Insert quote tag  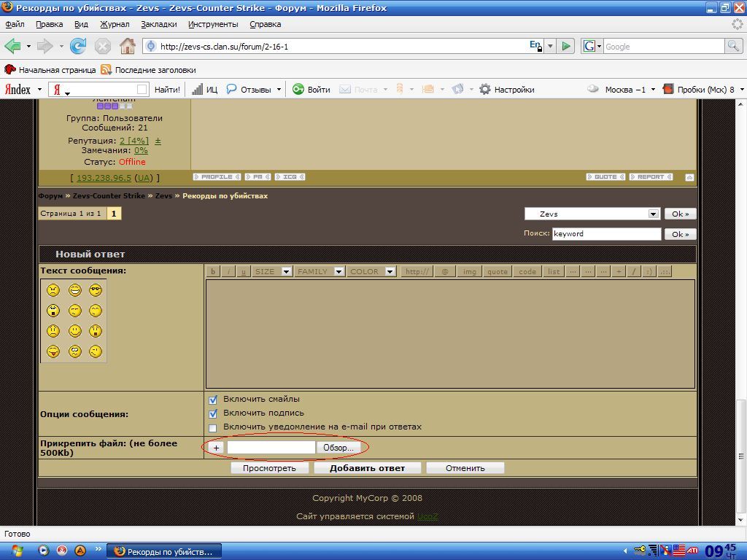(497, 271)
